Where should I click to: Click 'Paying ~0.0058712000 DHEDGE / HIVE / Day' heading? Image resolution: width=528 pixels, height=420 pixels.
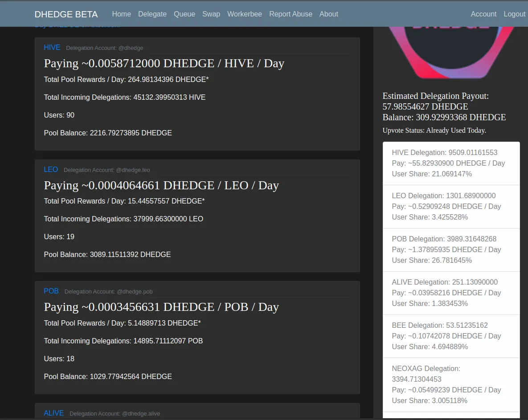pyautogui.click(x=164, y=63)
